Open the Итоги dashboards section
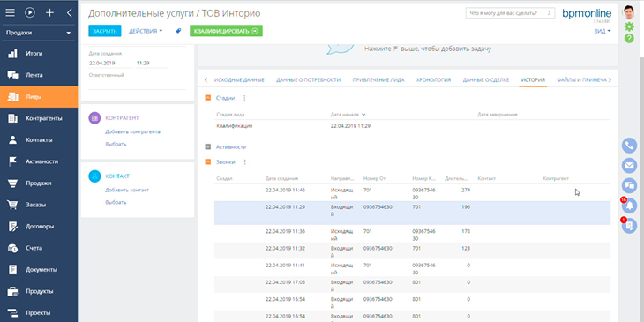 point(39,54)
